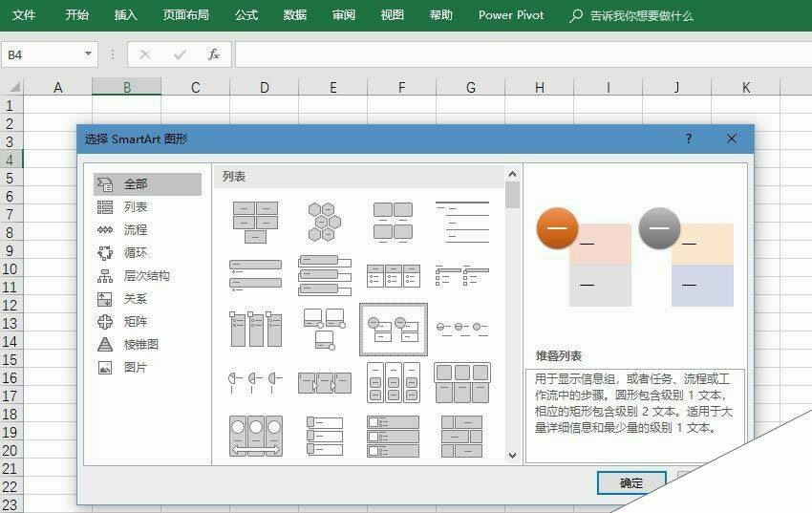Open dialog help question mark
This screenshot has height=513, width=812.
(688, 139)
